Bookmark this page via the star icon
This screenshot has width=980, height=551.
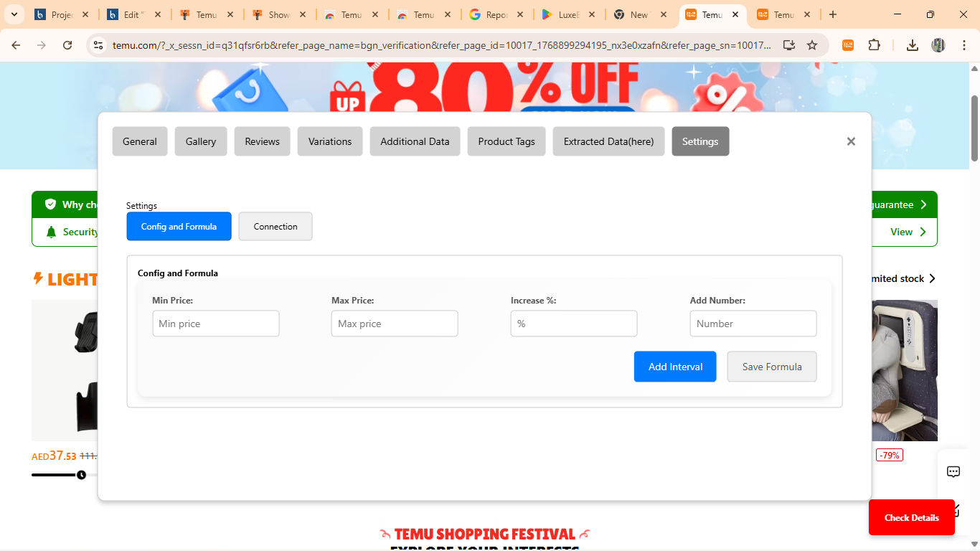[x=812, y=44]
